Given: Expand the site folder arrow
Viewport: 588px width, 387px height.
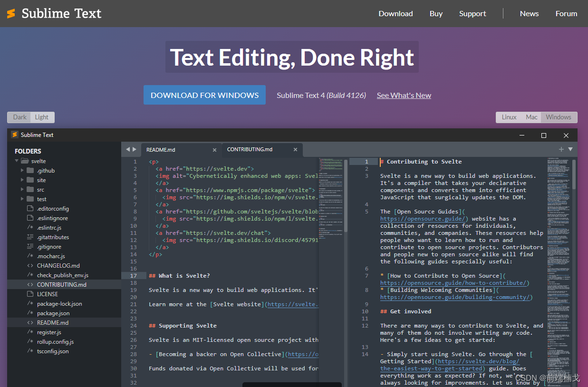Looking at the screenshot, I should [x=22, y=180].
